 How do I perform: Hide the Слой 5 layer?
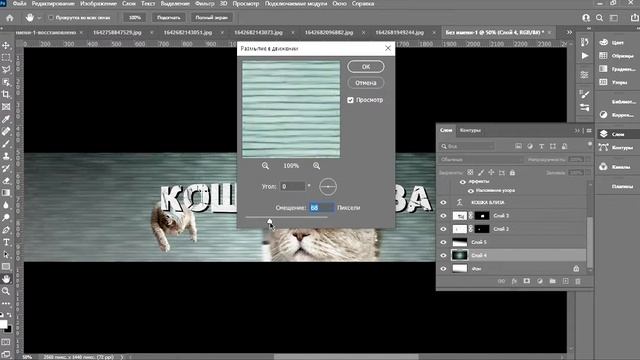(443, 242)
